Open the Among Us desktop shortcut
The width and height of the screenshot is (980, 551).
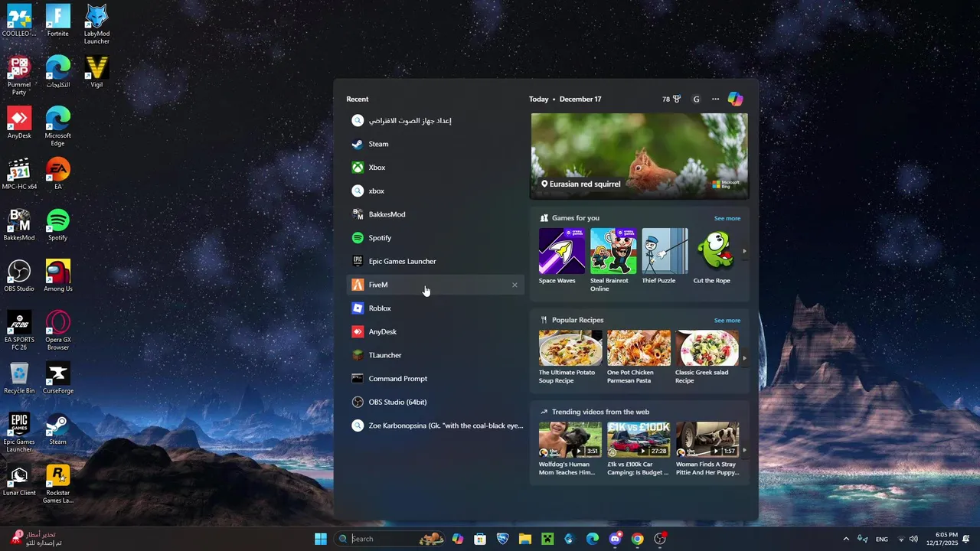[x=57, y=275]
